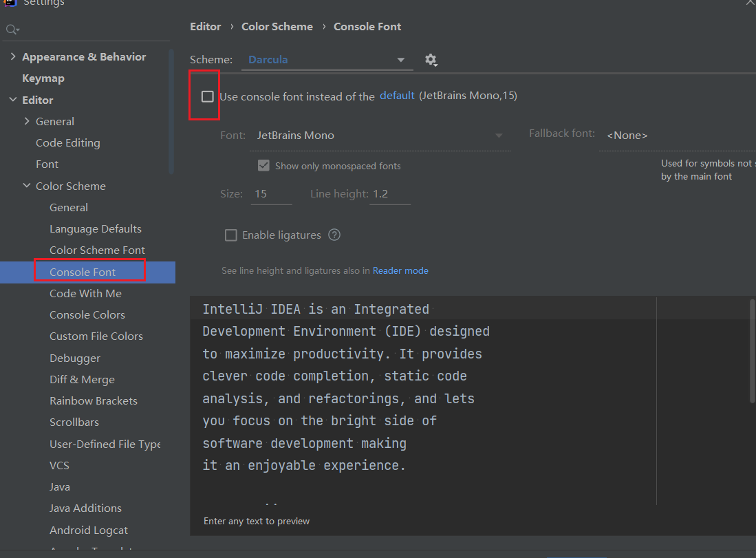
Task: Select Debugger color settings
Action: tap(75, 358)
